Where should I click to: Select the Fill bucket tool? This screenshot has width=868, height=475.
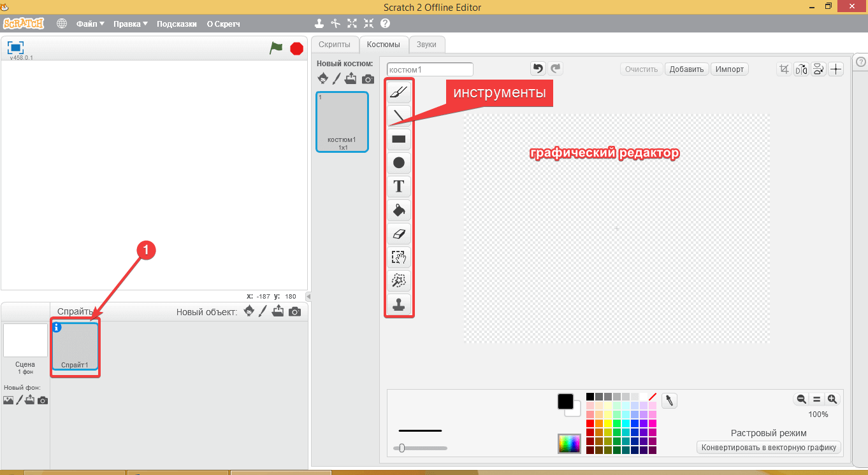[399, 209]
